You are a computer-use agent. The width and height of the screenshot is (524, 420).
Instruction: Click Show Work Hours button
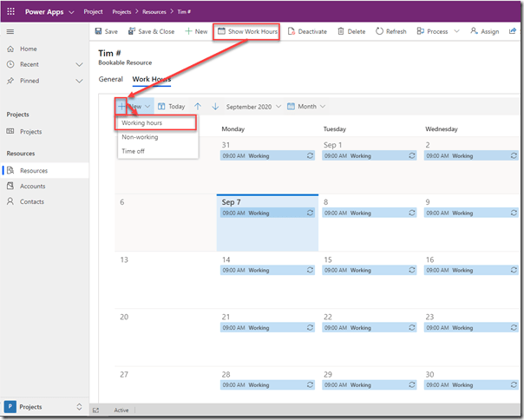(x=248, y=31)
